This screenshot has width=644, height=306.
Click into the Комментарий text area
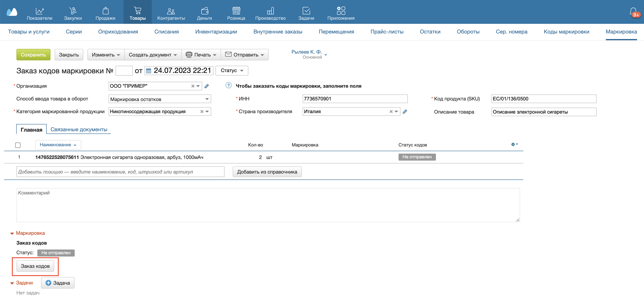point(268,205)
